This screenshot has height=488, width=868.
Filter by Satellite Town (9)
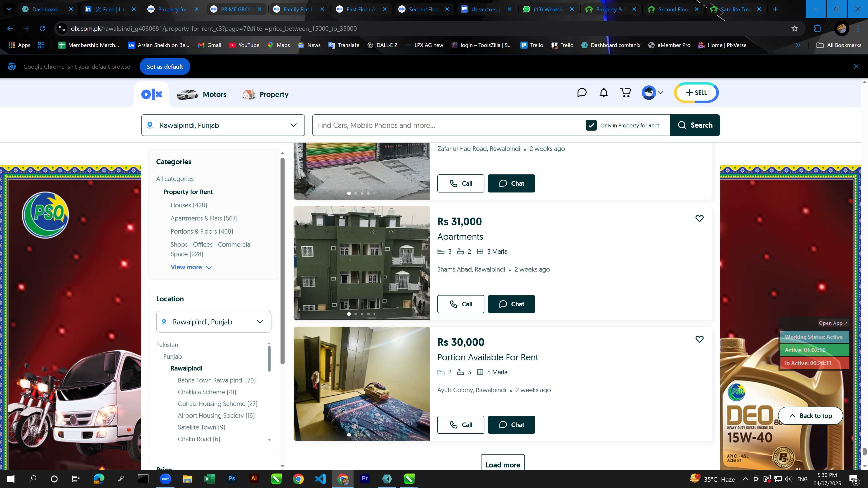201,427
